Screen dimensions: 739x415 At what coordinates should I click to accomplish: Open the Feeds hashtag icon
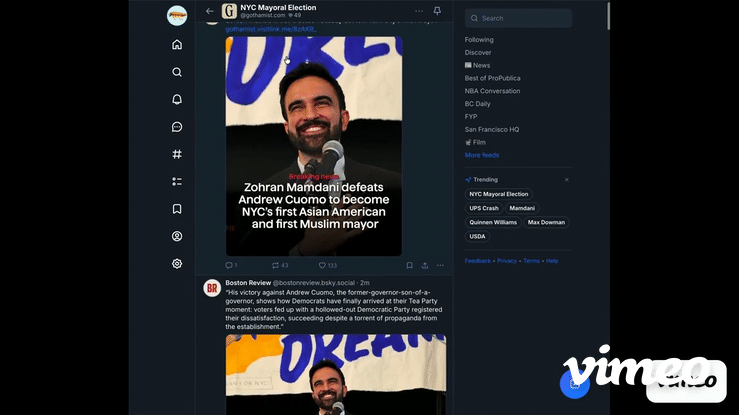[177, 154]
